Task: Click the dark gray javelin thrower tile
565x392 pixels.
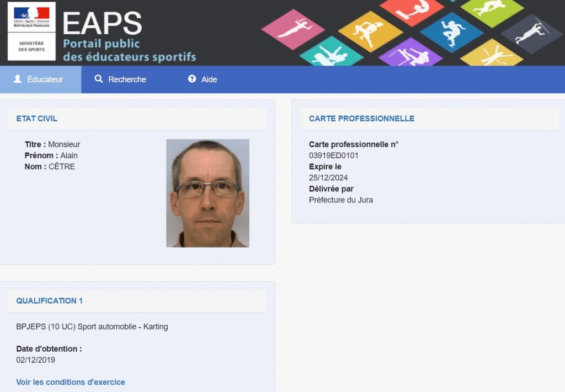Action: click(x=531, y=33)
